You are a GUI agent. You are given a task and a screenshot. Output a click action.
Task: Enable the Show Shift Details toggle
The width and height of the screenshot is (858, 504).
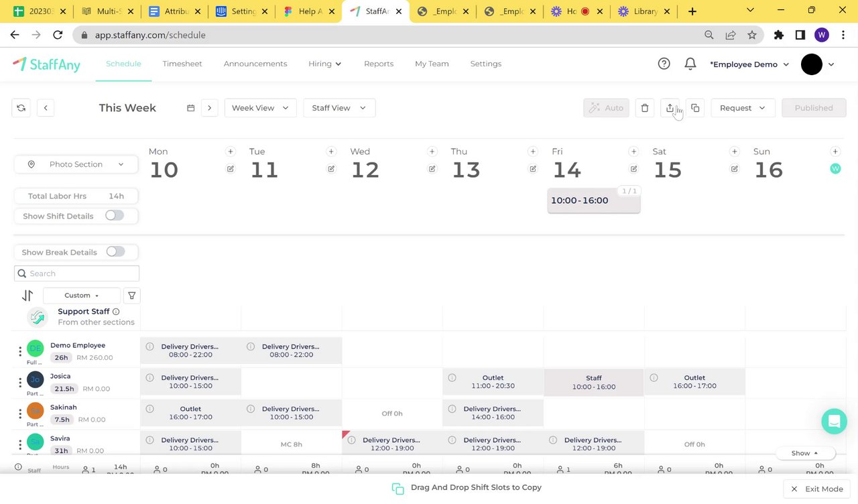click(x=115, y=216)
